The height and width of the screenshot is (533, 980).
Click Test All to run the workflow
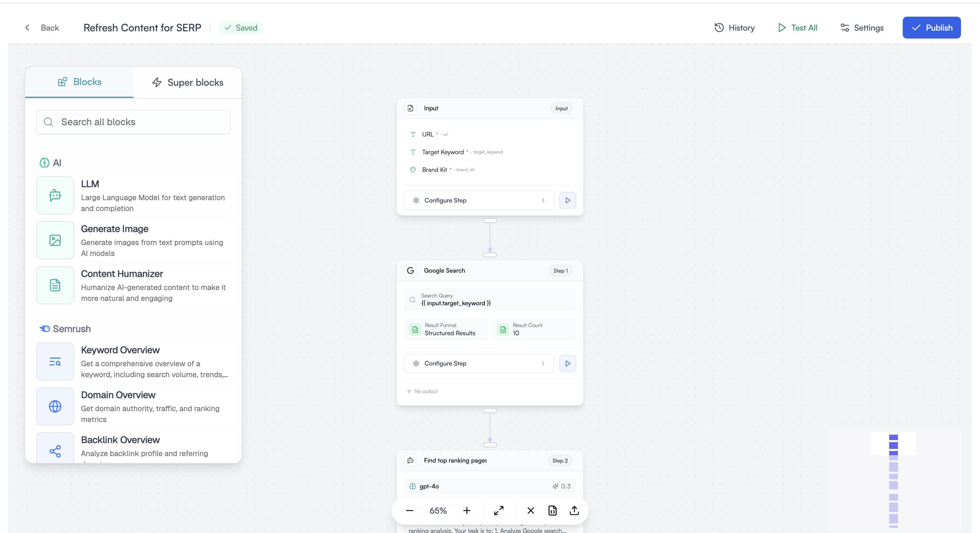(797, 27)
